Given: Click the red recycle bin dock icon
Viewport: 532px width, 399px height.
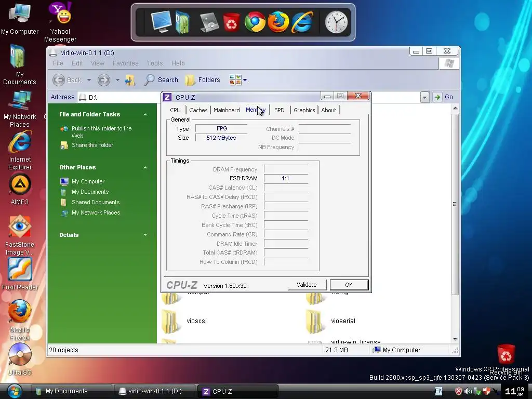Looking at the screenshot, I should [x=231, y=22].
